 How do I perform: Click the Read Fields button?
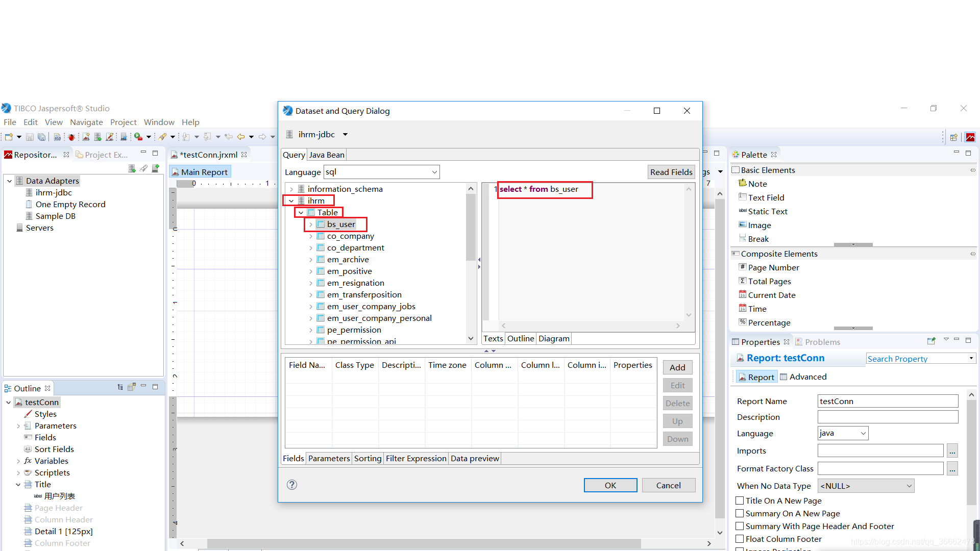(671, 171)
